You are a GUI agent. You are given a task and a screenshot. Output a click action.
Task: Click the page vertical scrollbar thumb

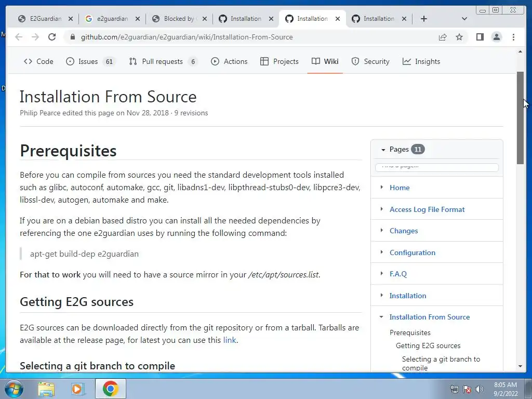[520, 118]
